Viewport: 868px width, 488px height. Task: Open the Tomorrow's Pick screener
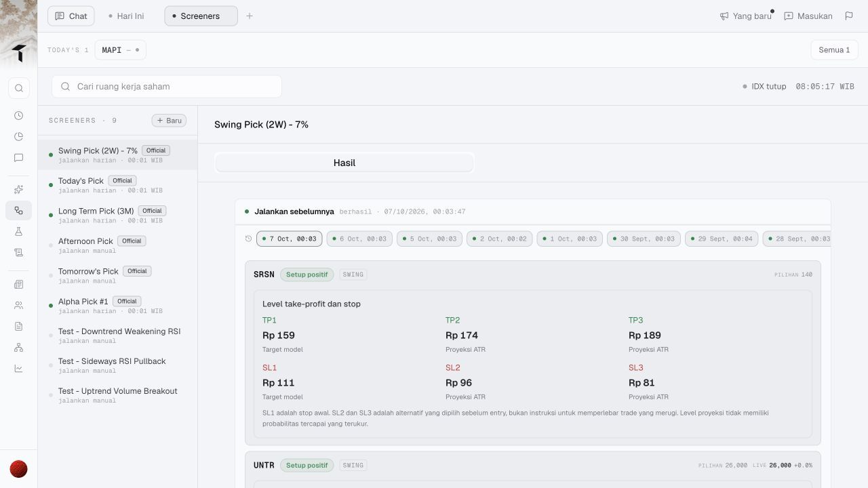coord(118,275)
